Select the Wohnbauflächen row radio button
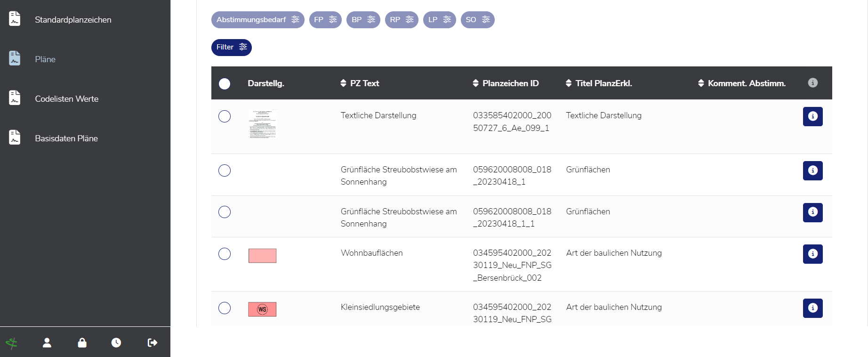This screenshot has height=357, width=868. tap(225, 254)
